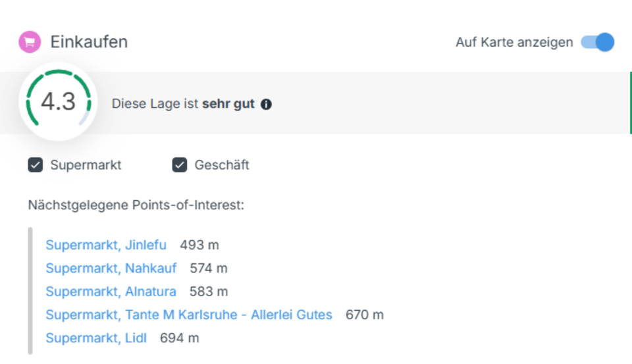Open the Supermarkt, Nahkauf link
This screenshot has width=632, height=364.
click(x=111, y=269)
